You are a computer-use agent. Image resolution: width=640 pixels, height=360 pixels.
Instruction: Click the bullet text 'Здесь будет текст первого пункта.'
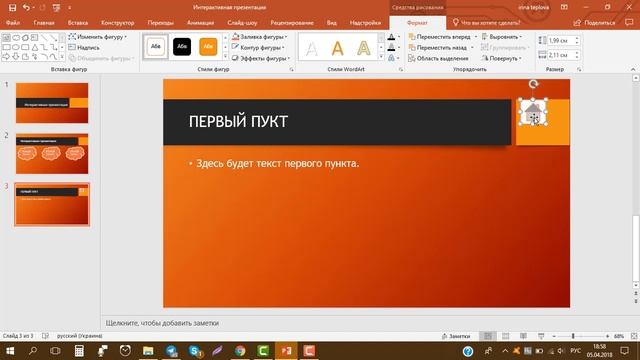point(278,163)
